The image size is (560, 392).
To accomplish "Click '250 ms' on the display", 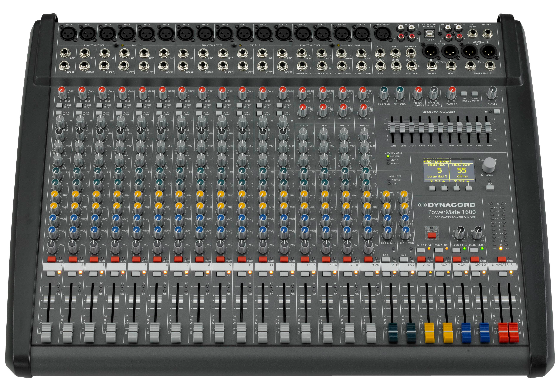I will click(462, 176).
